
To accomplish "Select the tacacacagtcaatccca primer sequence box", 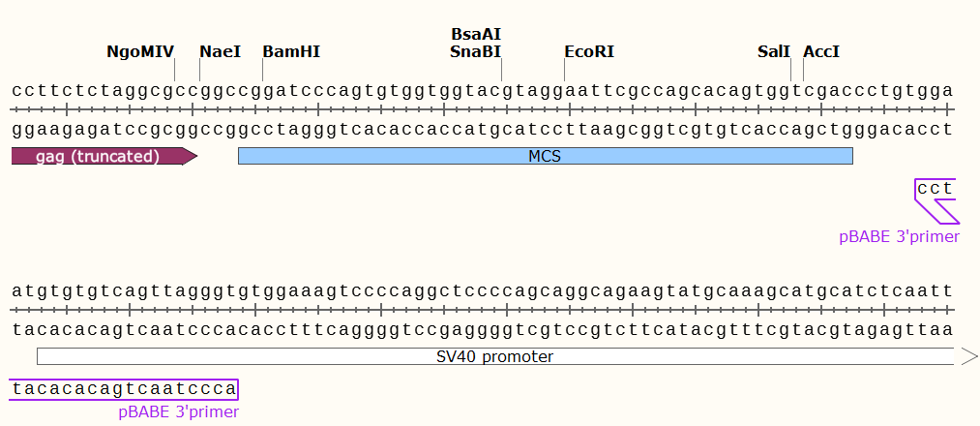I will click(125, 389).
